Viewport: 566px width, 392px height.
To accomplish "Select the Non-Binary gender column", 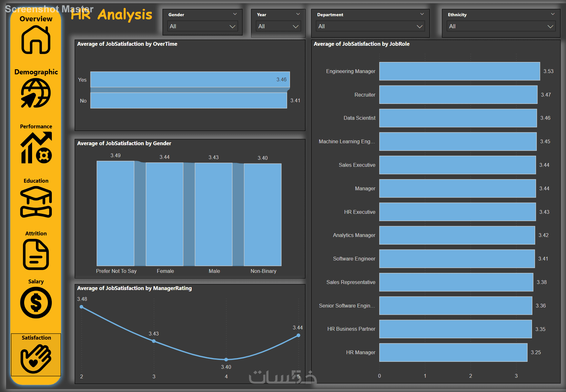I will click(x=263, y=214).
